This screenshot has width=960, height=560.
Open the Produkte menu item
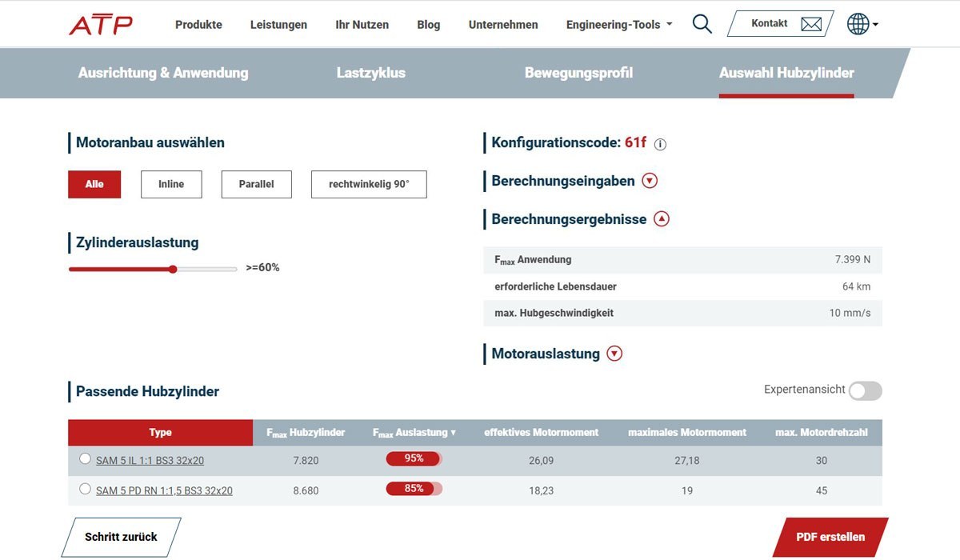[198, 25]
